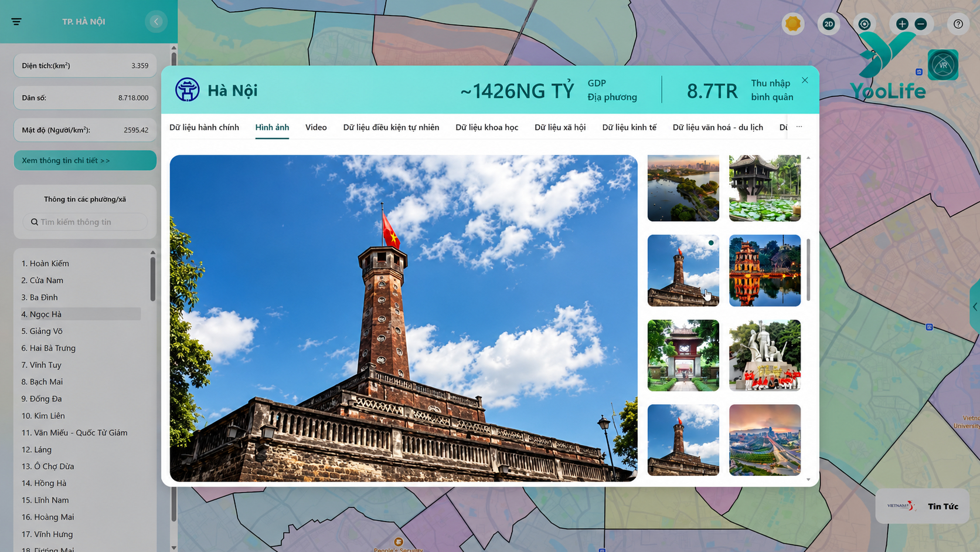Expand the right edge panel chevron
The height and width of the screenshot is (552, 980).
975,307
